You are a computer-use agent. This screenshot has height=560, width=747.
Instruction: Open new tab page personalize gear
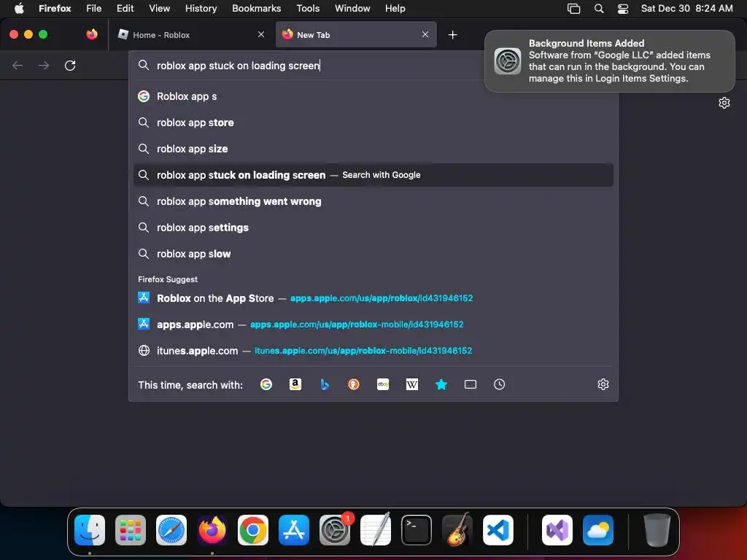[x=724, y=103]
